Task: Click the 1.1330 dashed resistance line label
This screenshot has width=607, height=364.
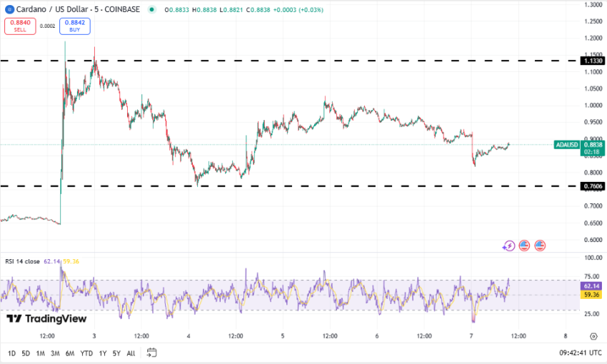Action: tap(593, 61)
